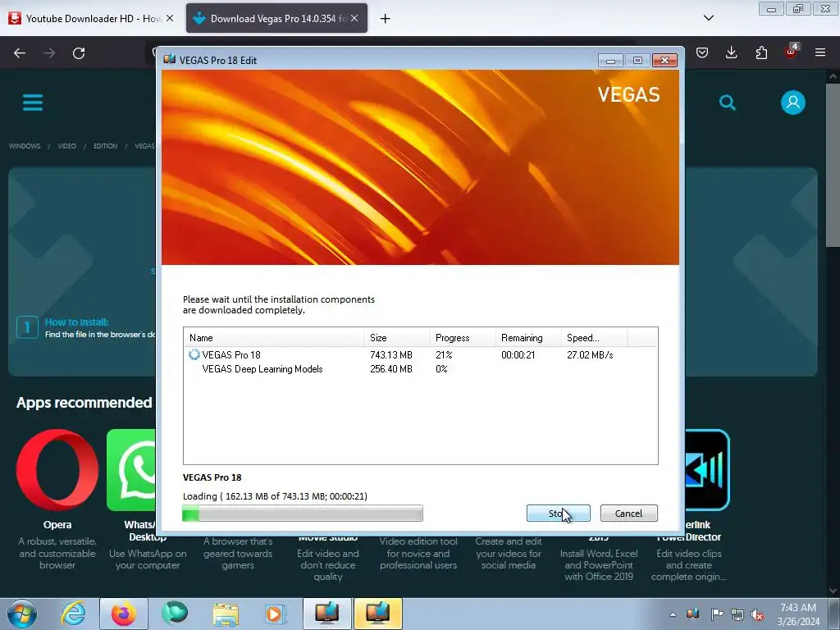Click the Stop download button
The image size is (840, 630).
pos(558,514)
